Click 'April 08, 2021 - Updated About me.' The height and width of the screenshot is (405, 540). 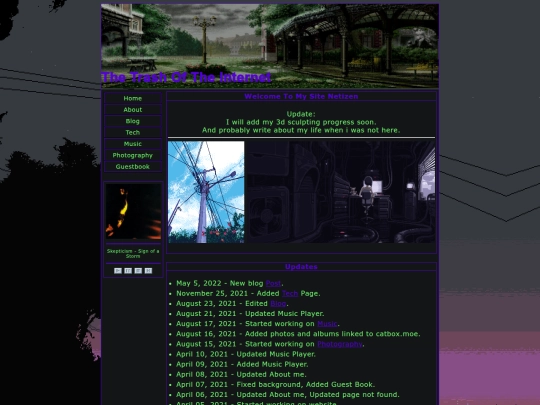[241, 374]
